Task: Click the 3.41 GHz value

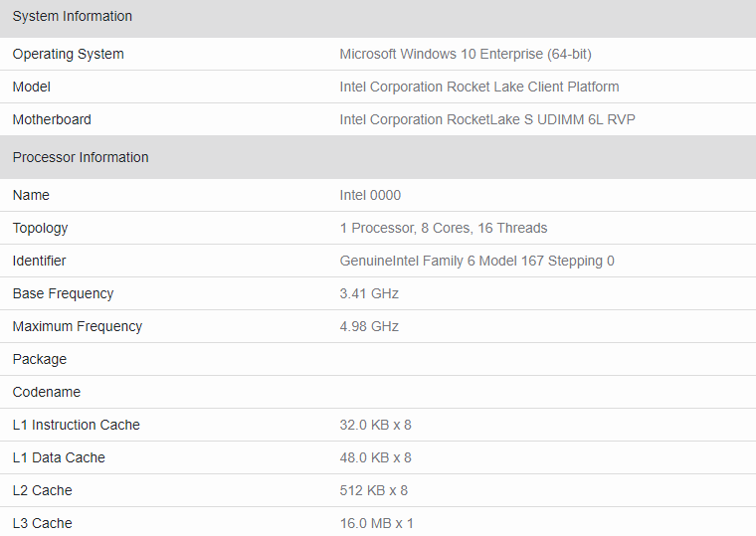Action: click(369, 293)
